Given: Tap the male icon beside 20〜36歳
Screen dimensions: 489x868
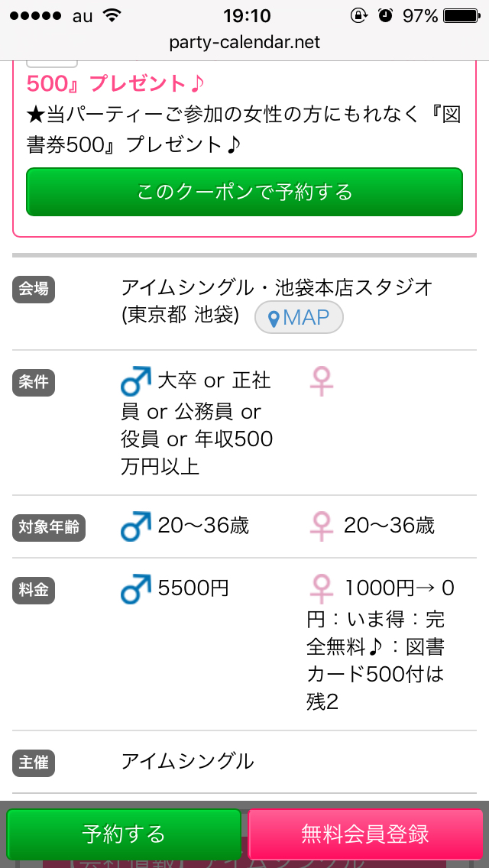Looking at the screenshot, I should pyautogui.click(x=136, y=526).
